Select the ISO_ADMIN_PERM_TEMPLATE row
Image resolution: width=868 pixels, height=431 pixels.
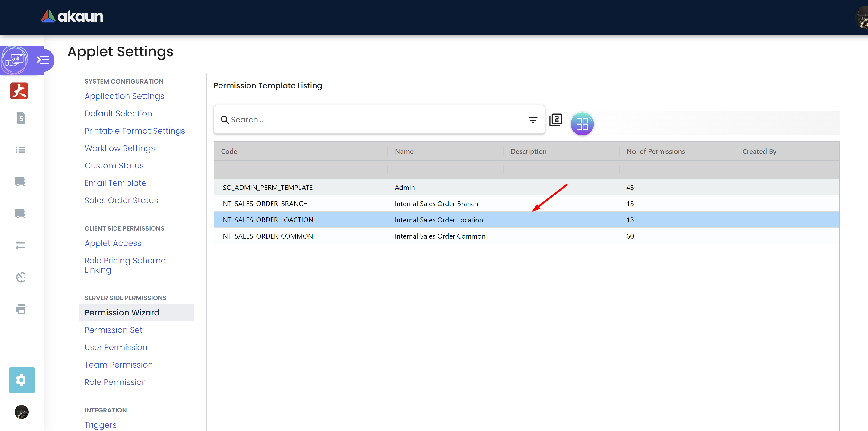click(x=266, y=188)
